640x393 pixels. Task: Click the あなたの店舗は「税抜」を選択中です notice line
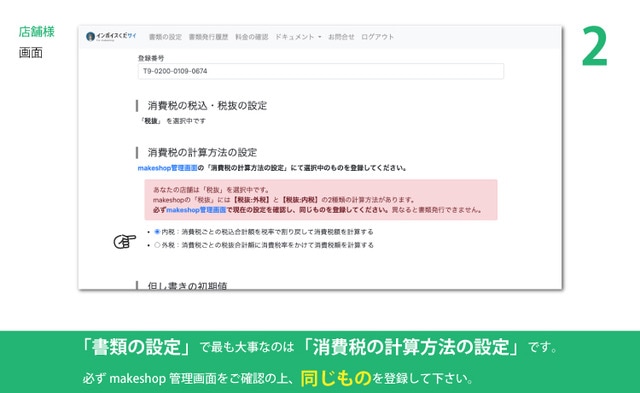coord(211,190)
